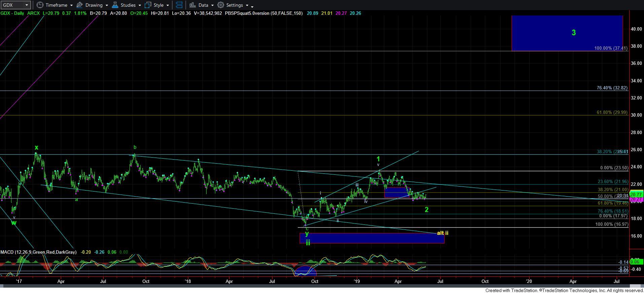Click the '61.80% (19.46)' retracement label
The width and height of the screenshot is (644, 293).
coord(613,203)
